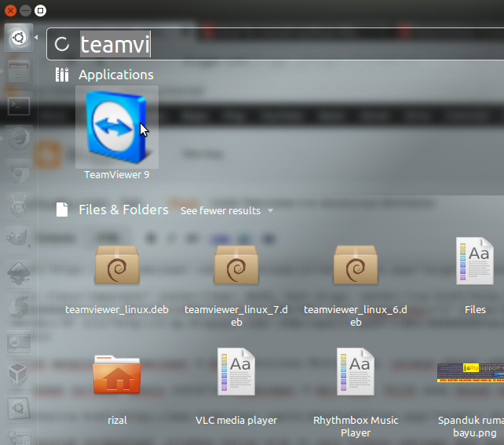Open teamviewer_linux_7.deb package file
This screenshot has height=445, width=504.
(236, 265)
